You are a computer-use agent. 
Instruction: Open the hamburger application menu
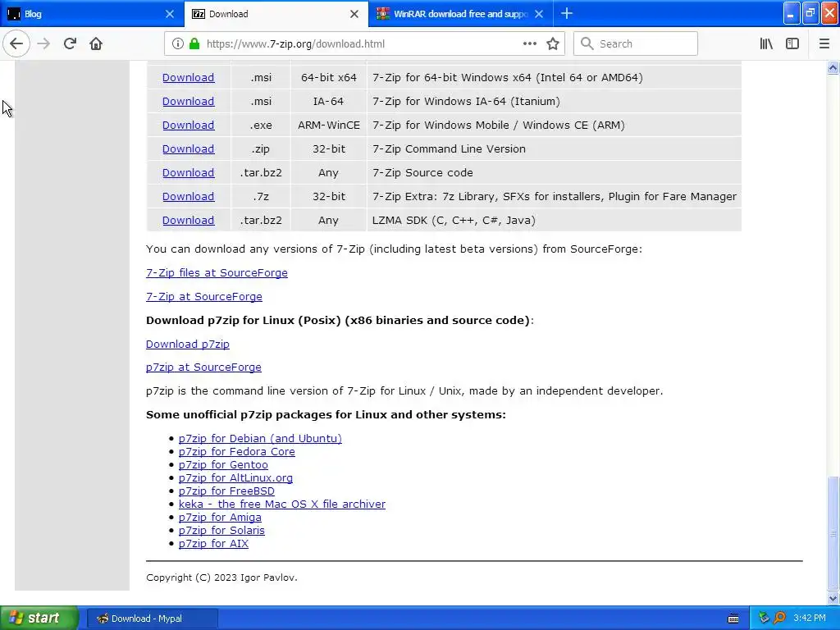coord(824,44)
